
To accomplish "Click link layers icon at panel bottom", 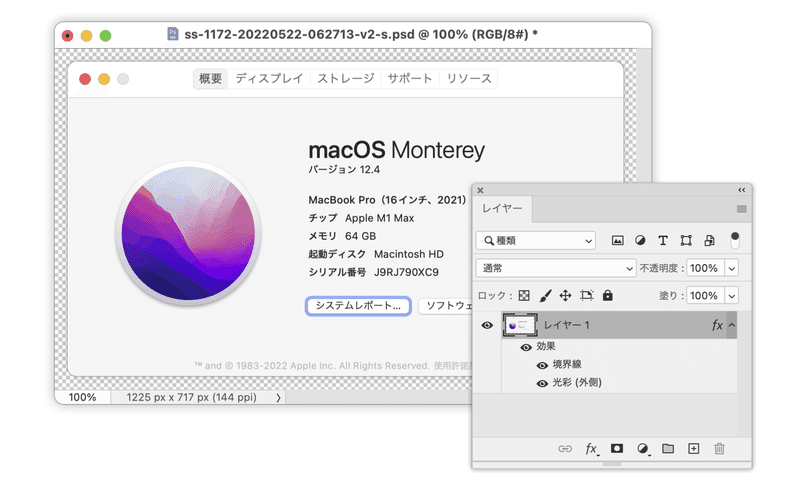I will (x=565, y=449).
